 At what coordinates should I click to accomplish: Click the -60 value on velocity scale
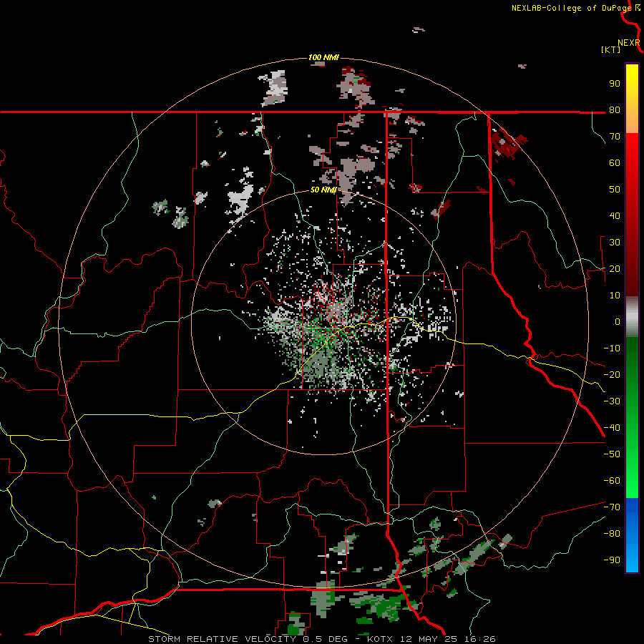click(612, 481)
